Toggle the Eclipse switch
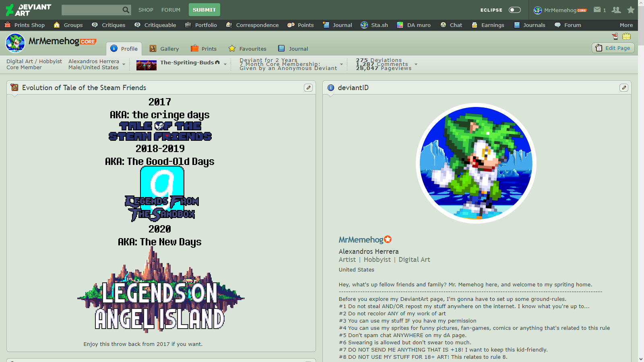Image resolution: width=644 pixels, height=362 pixels. click(515, 10)
